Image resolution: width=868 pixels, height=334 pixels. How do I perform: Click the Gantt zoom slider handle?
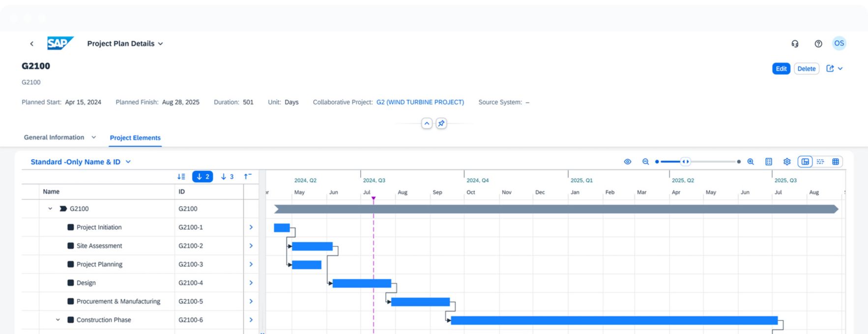(x=685, y=162)
